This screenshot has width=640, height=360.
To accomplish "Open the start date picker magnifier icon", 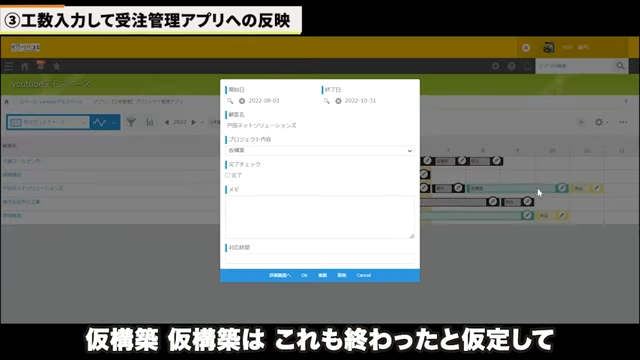I will (x=230, y=101).
